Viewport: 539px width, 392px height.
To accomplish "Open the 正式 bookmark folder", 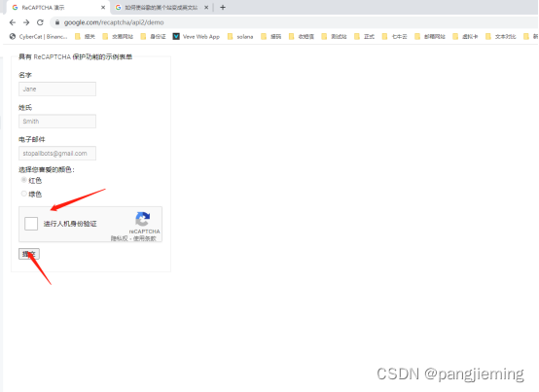I will click(365, 36).
